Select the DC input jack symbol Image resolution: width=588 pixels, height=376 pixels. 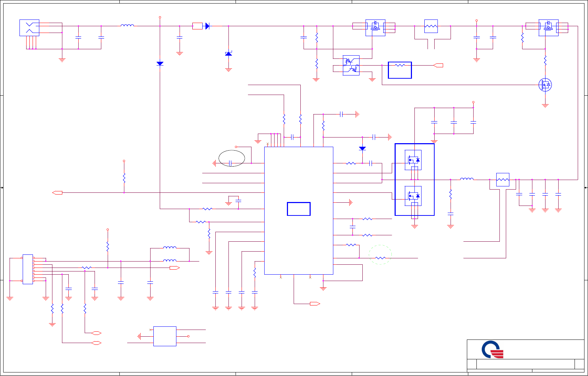pos(29,28)
